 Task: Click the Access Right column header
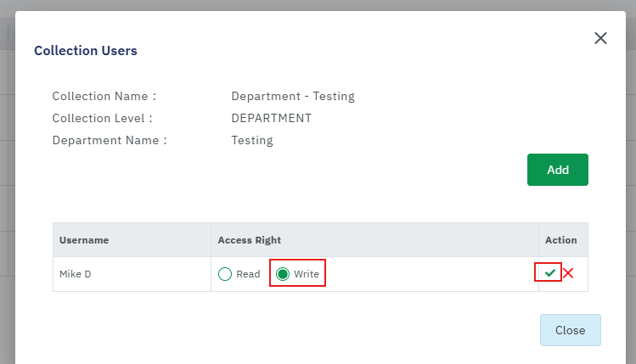pos(250,240)
